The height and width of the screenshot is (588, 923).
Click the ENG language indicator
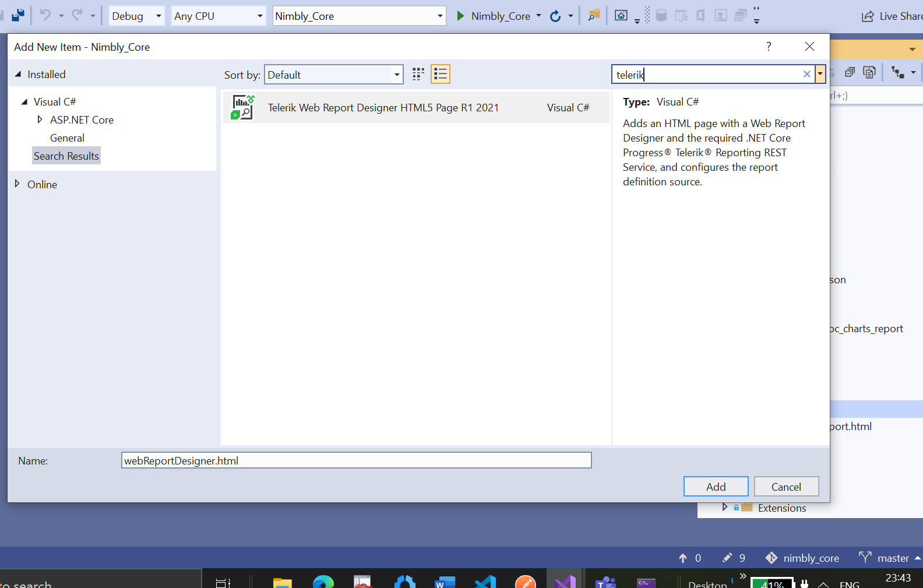(850, 583)
